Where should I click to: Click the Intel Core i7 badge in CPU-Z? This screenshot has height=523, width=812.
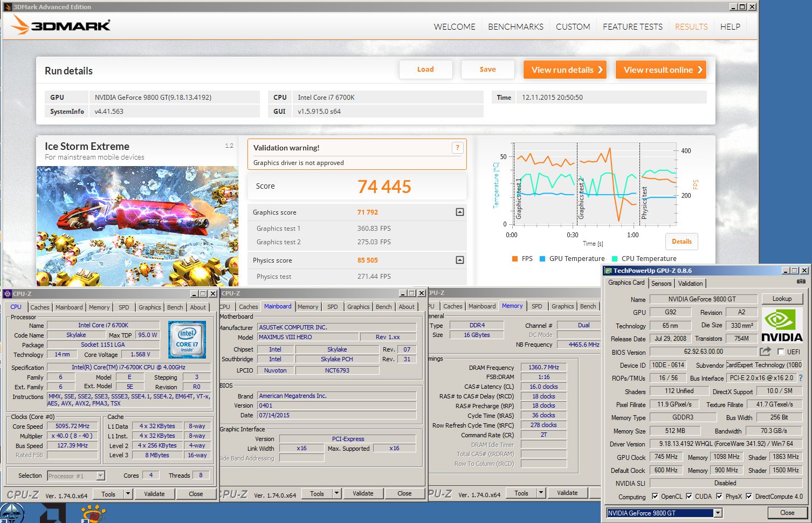click(187, 339)
